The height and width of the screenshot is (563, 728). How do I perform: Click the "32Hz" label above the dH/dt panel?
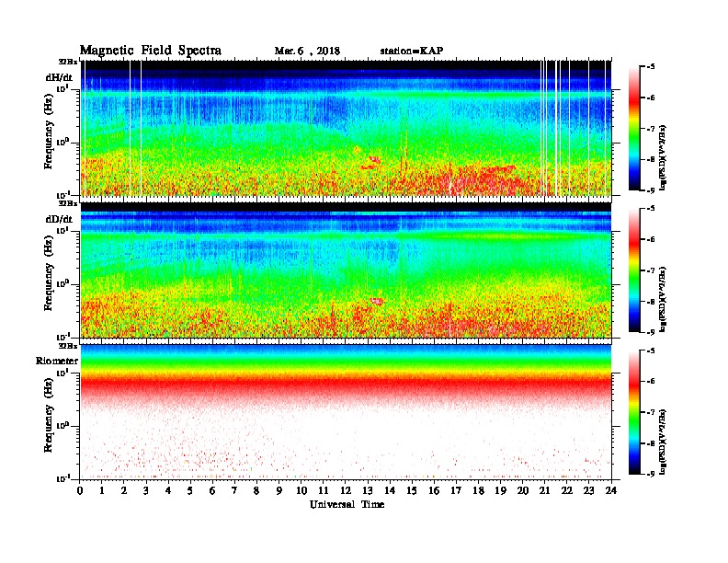click(67, 62)
